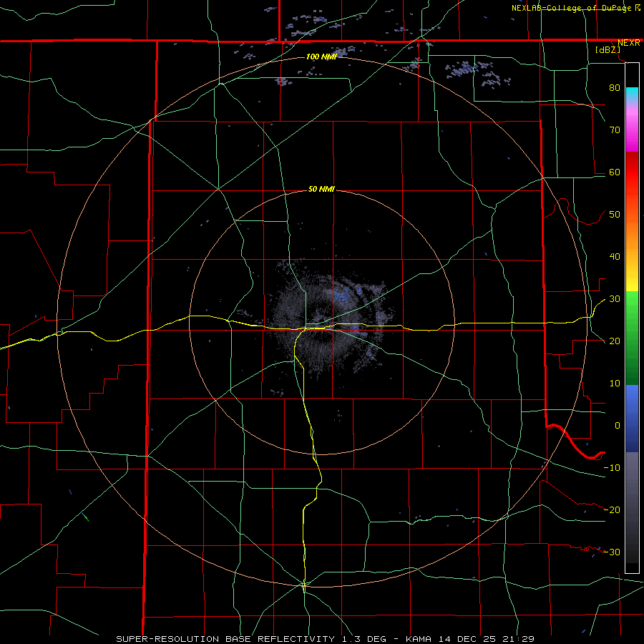Select the 100 NMI range ring label
The height and width of the screenshot is (644, 644).
pos(321,57)
